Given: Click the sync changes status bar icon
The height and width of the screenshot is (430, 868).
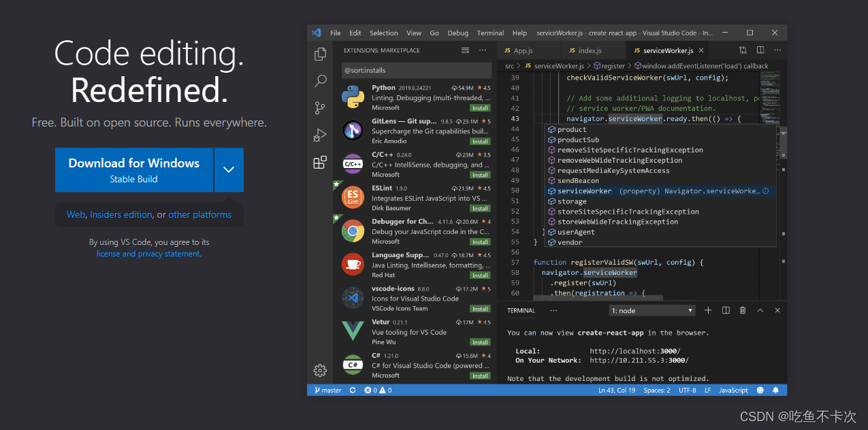Looking at the screenshot, I should 353,391.
